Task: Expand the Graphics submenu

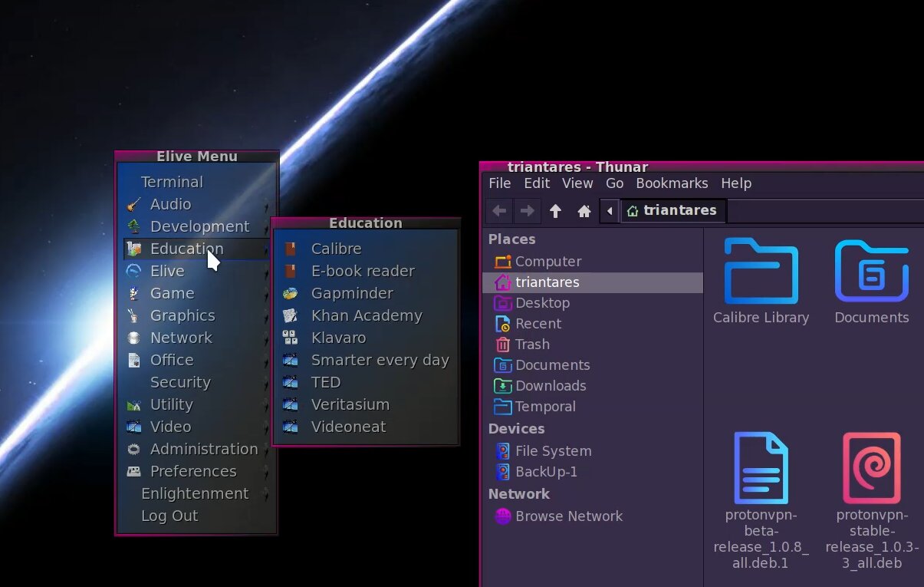Action: [x=182, y=315]
